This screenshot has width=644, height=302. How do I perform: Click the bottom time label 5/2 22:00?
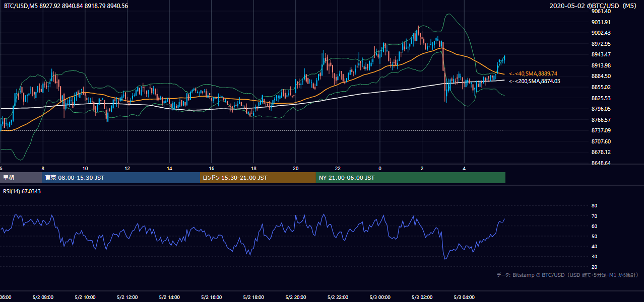(x=338, y=298)
